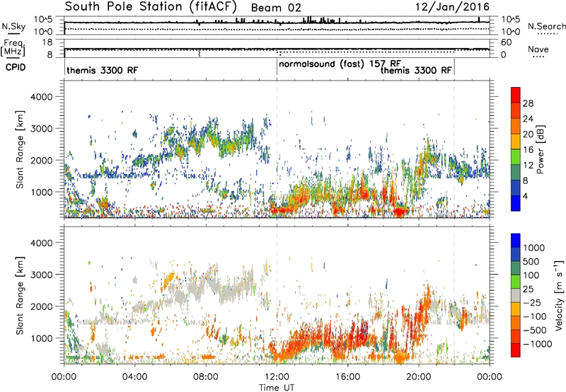Click the '-1000' tick on Velocity colorbar
Screen dimensions: 566x392
(x=537, y=344)
